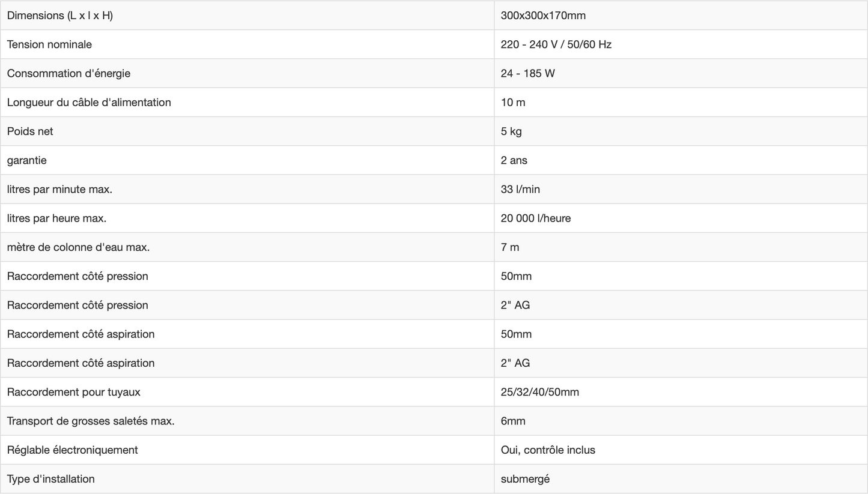The width and height of the screenshot is (868, 494).
Task: Click the Longueur du câble d'alimentation label
Action: pyautogui.click(x=89, y=102)
